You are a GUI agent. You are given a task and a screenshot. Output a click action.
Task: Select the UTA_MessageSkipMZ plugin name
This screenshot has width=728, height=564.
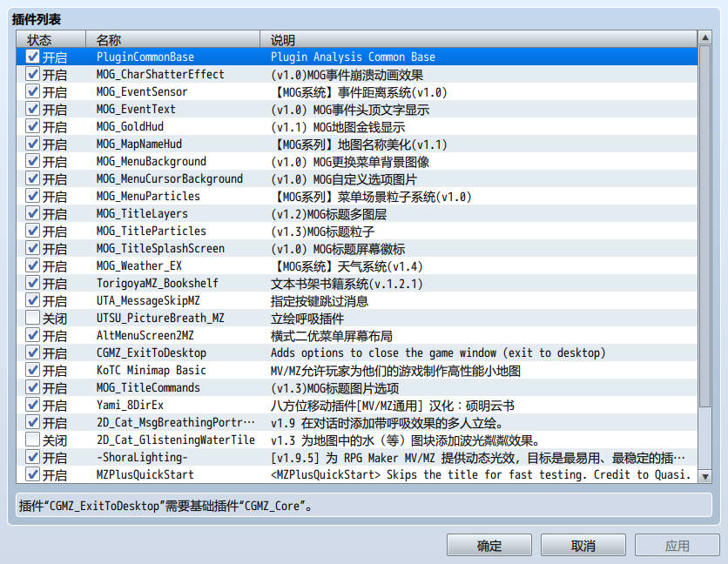pos(148,300)
